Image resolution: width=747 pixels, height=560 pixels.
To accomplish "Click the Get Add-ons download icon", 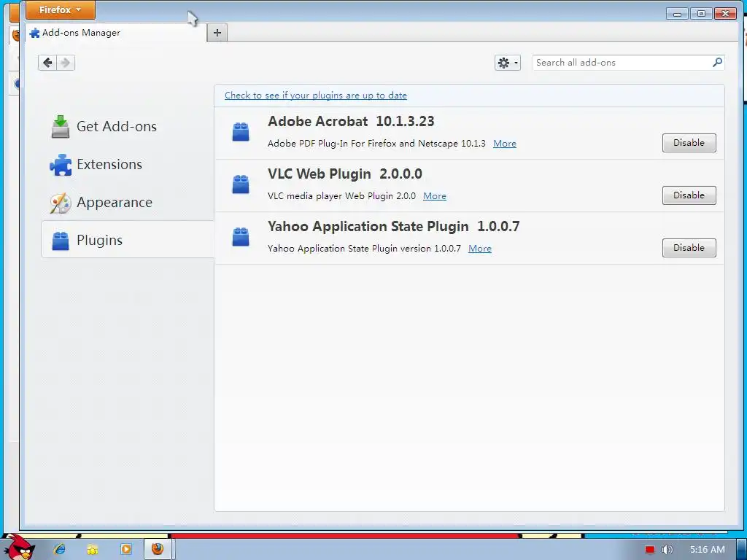I will pyautogui.click(x=60, y=127).
